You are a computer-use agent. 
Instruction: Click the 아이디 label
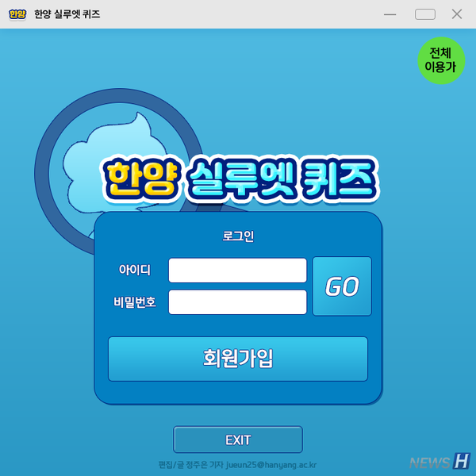pyautogui.click(x=135, y=270)
